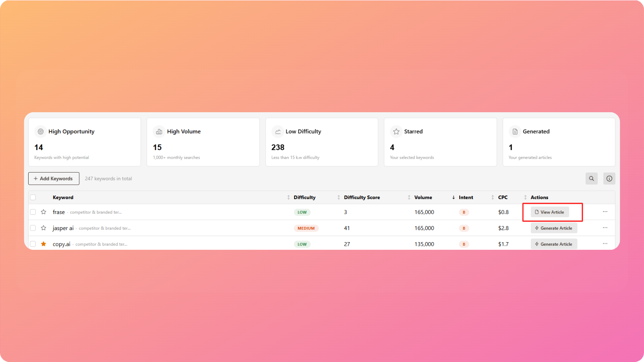Sort by CPC column header

503,197
